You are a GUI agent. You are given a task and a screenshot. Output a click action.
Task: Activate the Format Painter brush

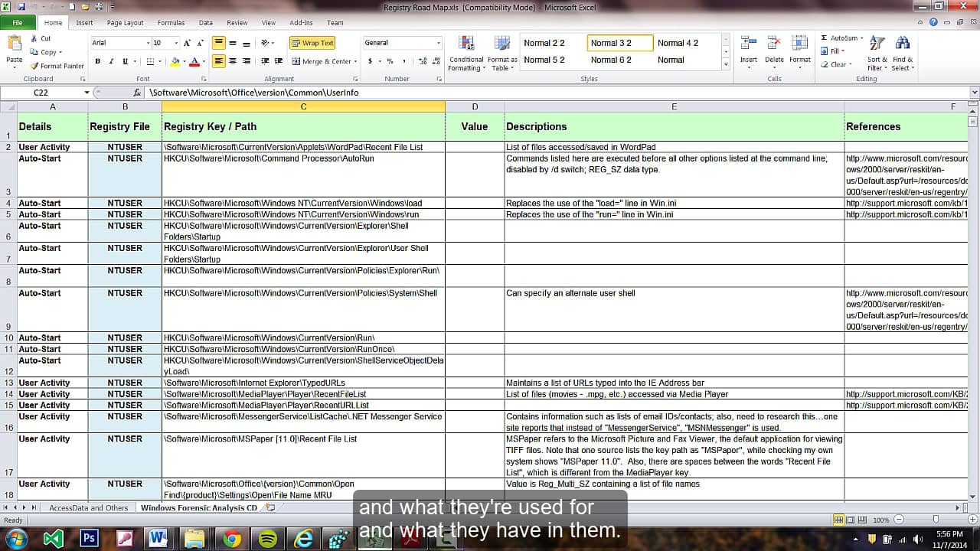click(x=57, y=66)
